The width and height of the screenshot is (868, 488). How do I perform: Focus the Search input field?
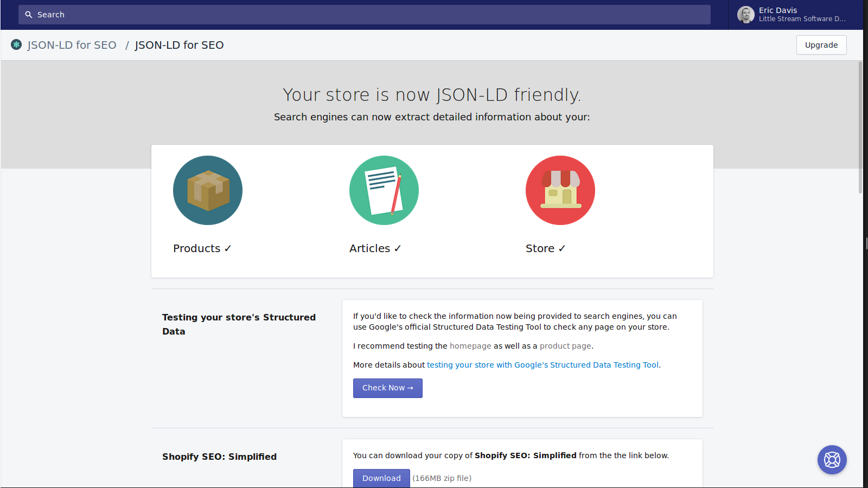coord(365,15)
